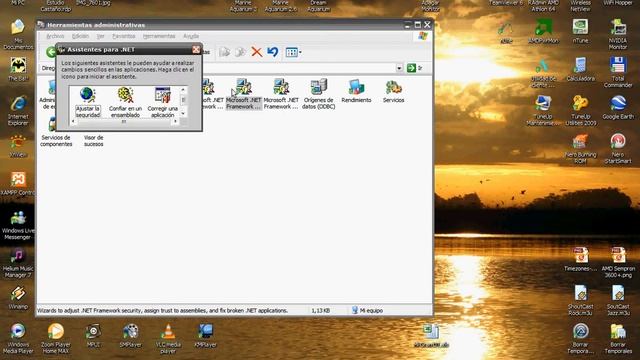640x360 pixels.
Task: Click the red X Delete toolbar icon
Action: [256, 52]
